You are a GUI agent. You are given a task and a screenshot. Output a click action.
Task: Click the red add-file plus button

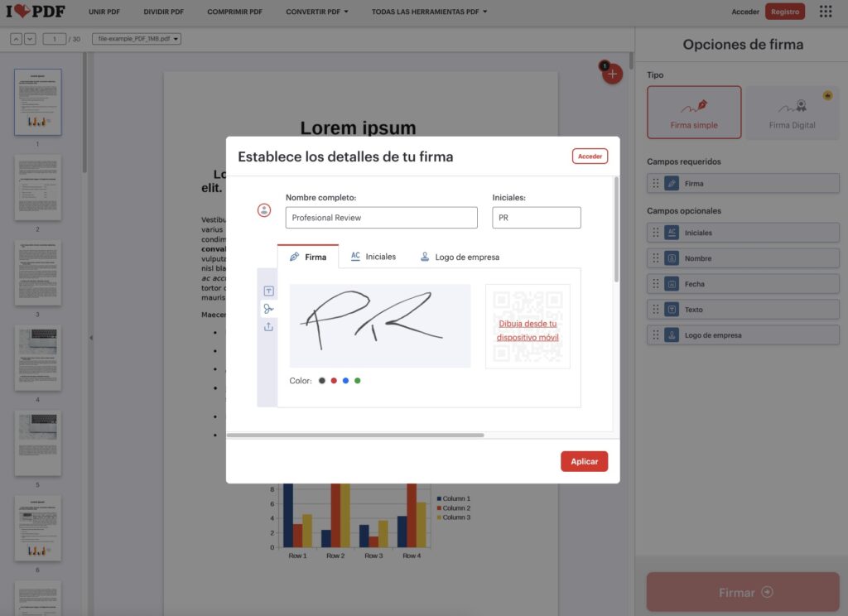click(x=612, y=74)
